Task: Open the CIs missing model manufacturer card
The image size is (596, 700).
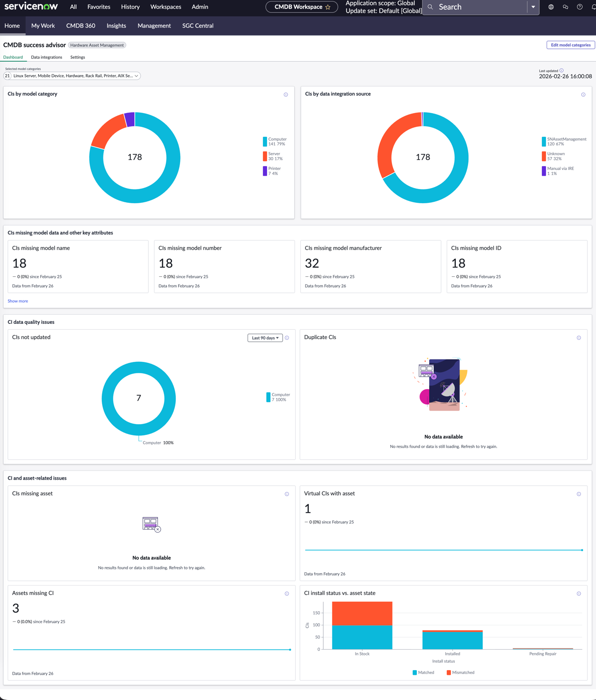Action: click(x=371, y=266)
